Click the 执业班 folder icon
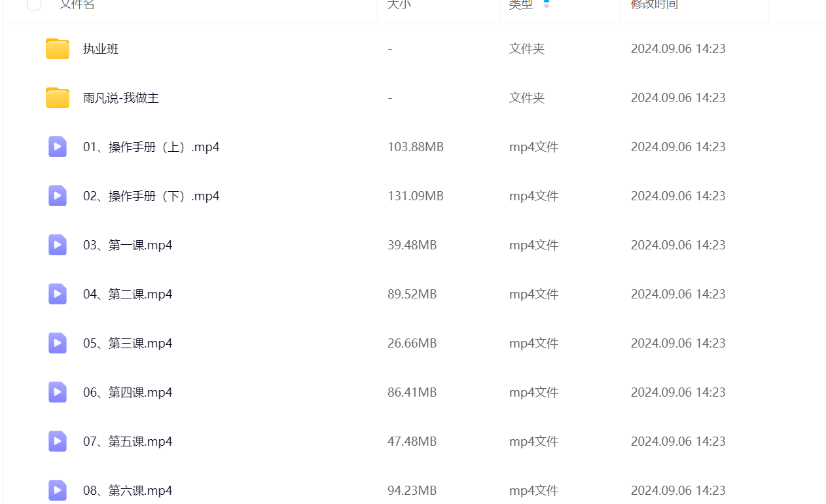Image resolution: width=826 pixels, height=504 pixels. tap(58, 49)
